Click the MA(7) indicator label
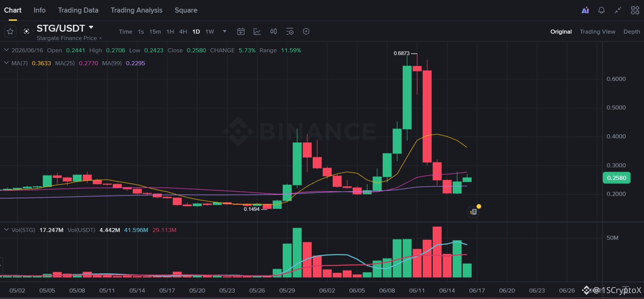The height and width of the screenshot is (299, 644). click(x=20, y=63)
